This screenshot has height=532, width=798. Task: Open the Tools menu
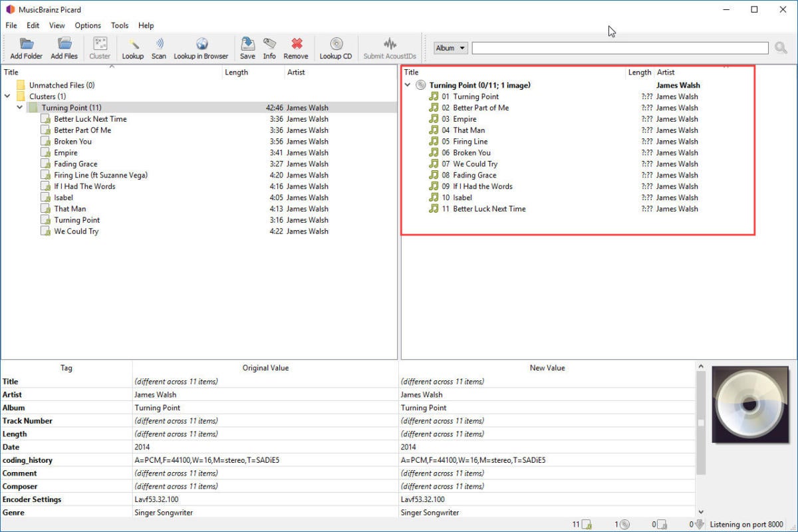[120, 25]
